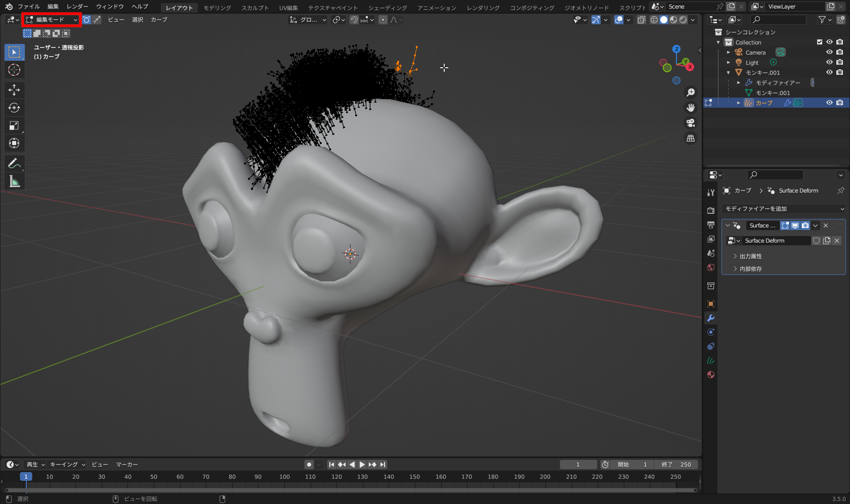Hide the Light object in the outliner
The image size is (850, 504).
point(829,62)
